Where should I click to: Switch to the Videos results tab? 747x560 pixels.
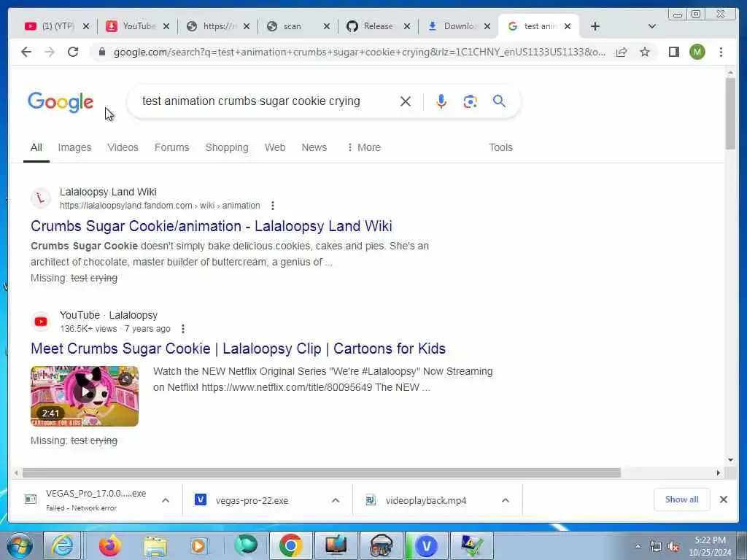point(123,147)
